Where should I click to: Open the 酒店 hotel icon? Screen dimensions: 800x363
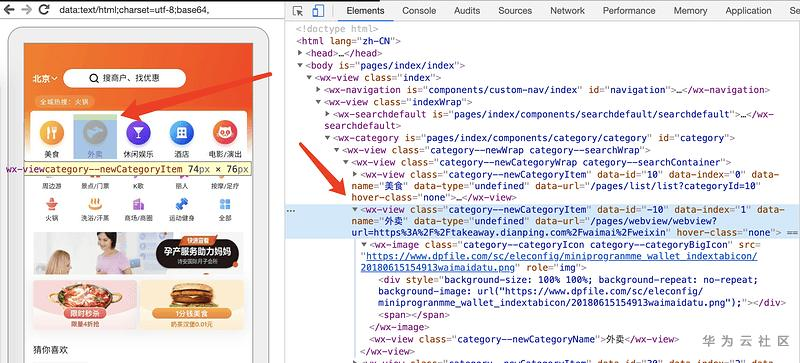point(182,133)
